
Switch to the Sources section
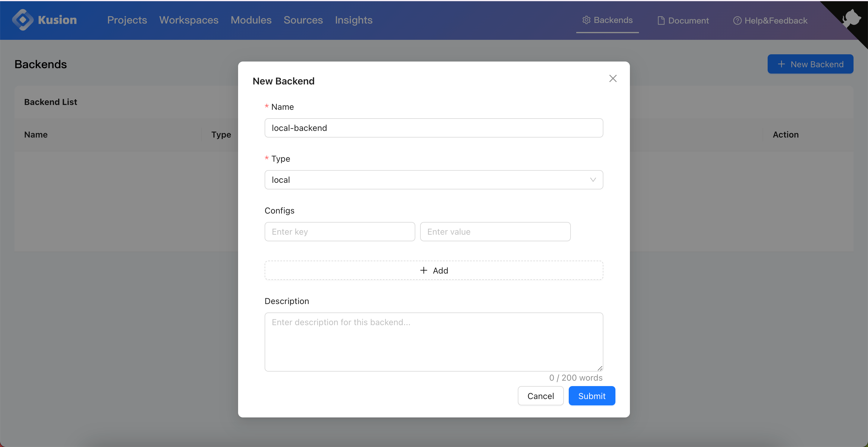pos(303,20)
